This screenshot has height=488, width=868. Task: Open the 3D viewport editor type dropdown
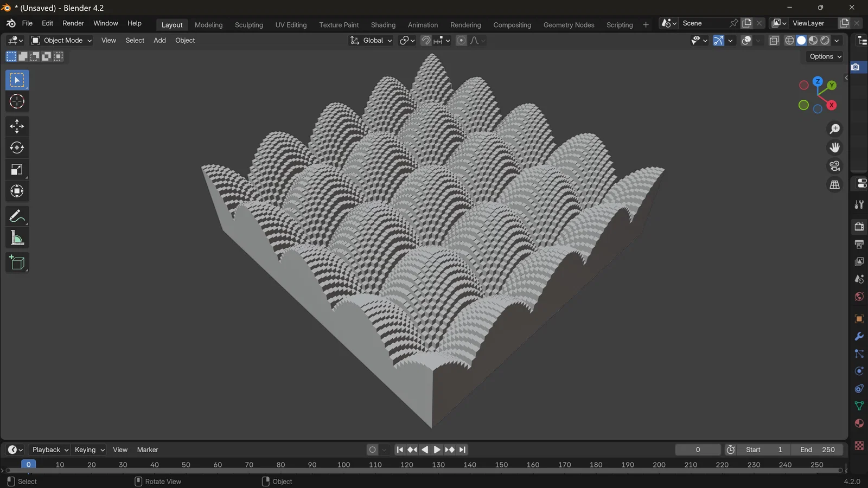(x=15, y=41)
